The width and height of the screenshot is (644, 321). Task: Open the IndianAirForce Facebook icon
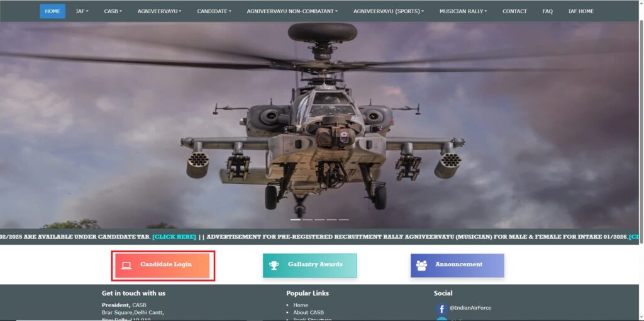click(x=441, y=308)
